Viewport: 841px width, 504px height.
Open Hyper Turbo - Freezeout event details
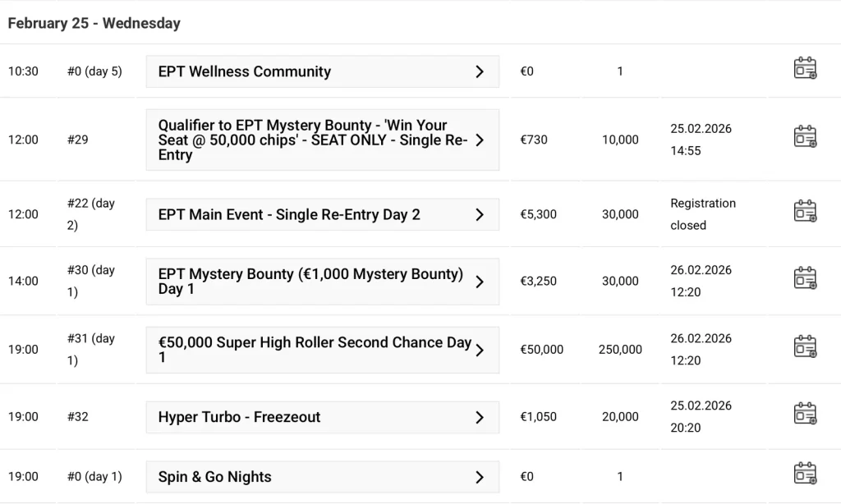tap(322, 417)
